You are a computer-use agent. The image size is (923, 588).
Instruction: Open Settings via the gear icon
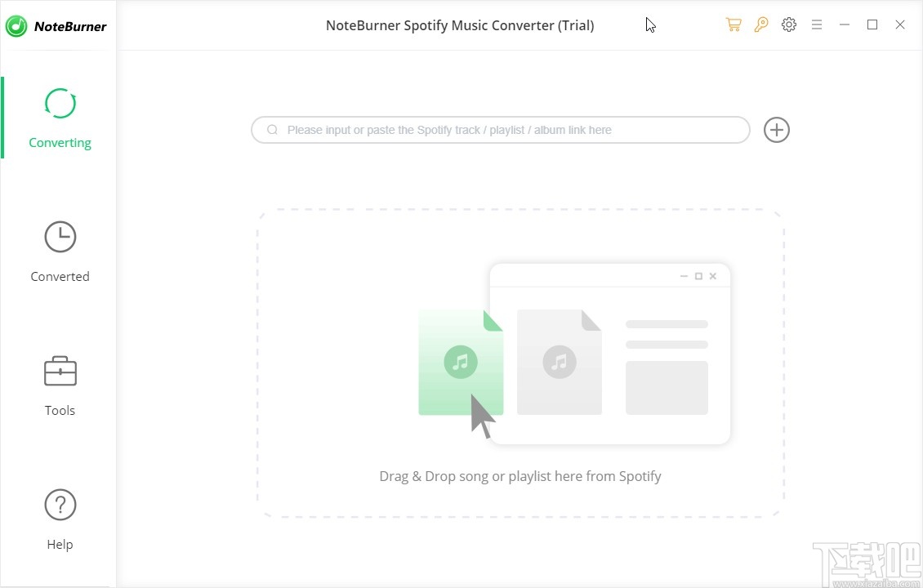pyautogui.click(x=789, y=24)
